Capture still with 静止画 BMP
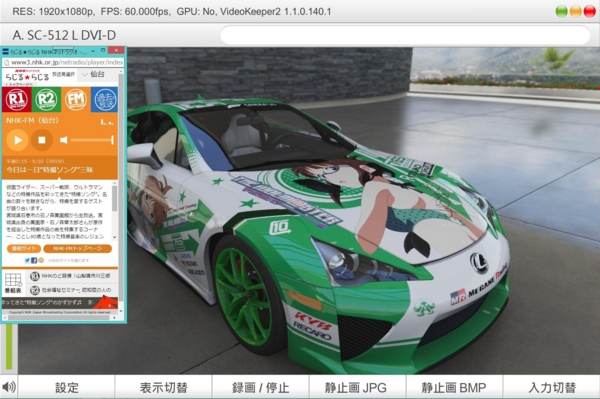 [454, 388]
